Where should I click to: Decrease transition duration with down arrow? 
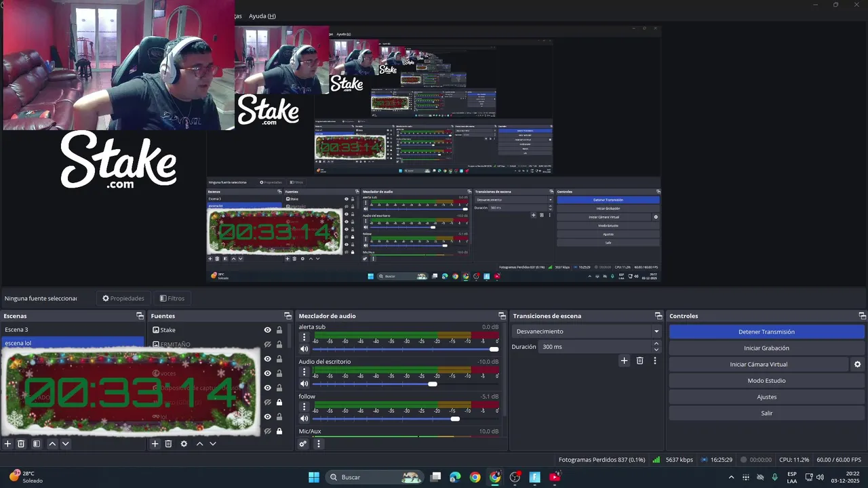click(x=656, y=350)
